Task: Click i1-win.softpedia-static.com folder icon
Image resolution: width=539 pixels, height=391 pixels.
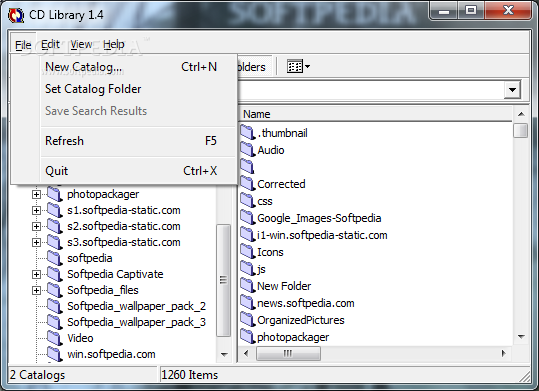Action: (248, 235)
